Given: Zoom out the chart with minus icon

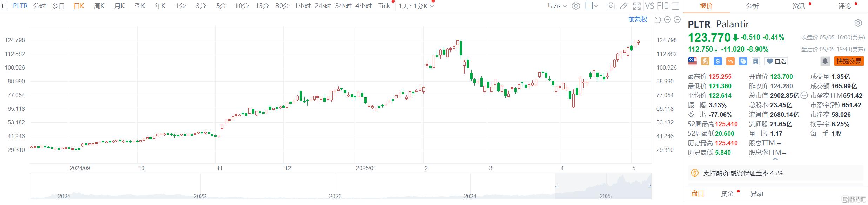Looking at the screenshot, I should 667,20.
